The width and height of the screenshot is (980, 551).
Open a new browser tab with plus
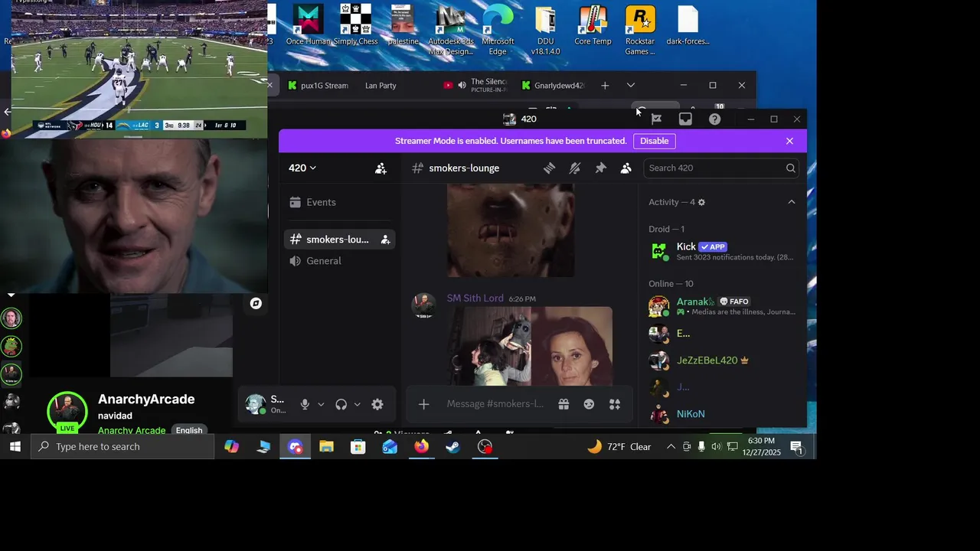(605, 86)
